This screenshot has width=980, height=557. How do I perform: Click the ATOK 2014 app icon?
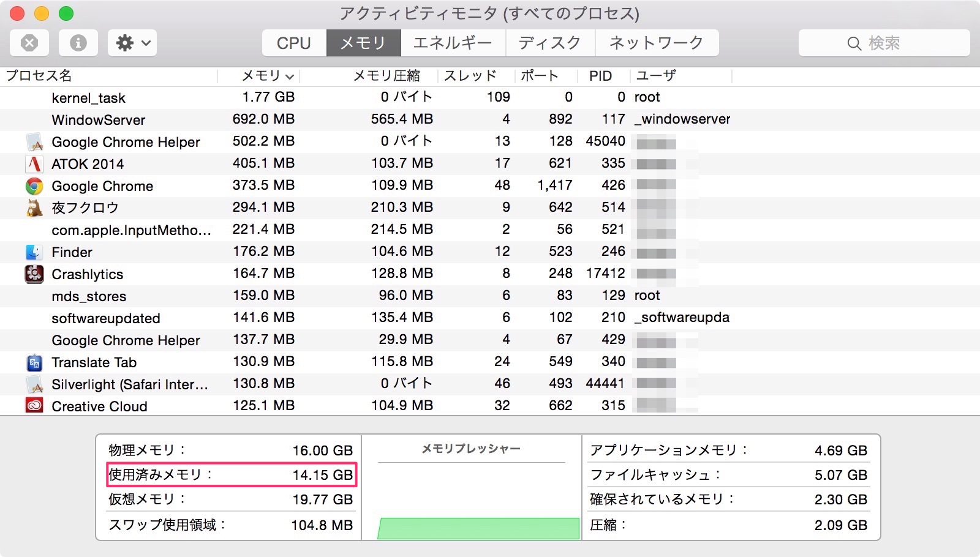(x=34, y=164)
